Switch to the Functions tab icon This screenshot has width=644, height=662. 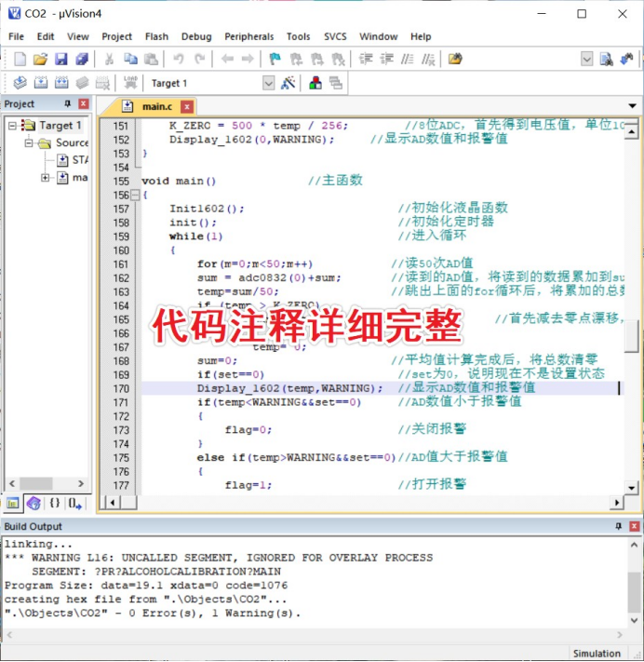pos(54,504)
